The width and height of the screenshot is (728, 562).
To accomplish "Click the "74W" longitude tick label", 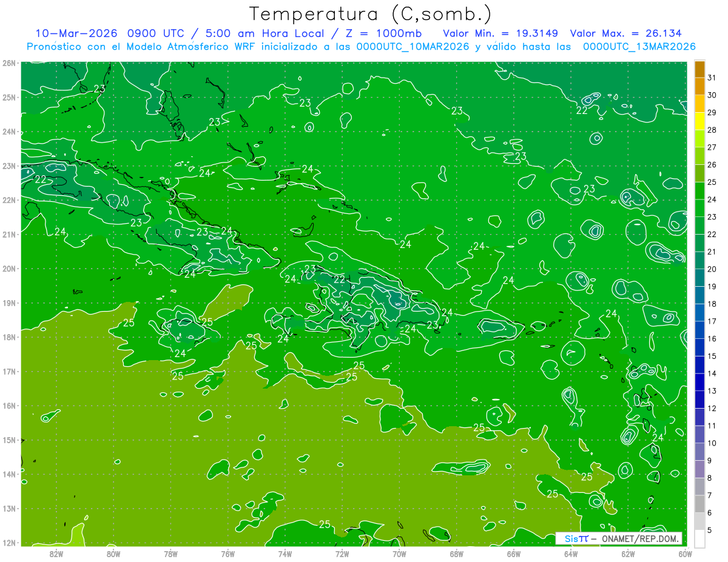I will (x=285, y=554).
